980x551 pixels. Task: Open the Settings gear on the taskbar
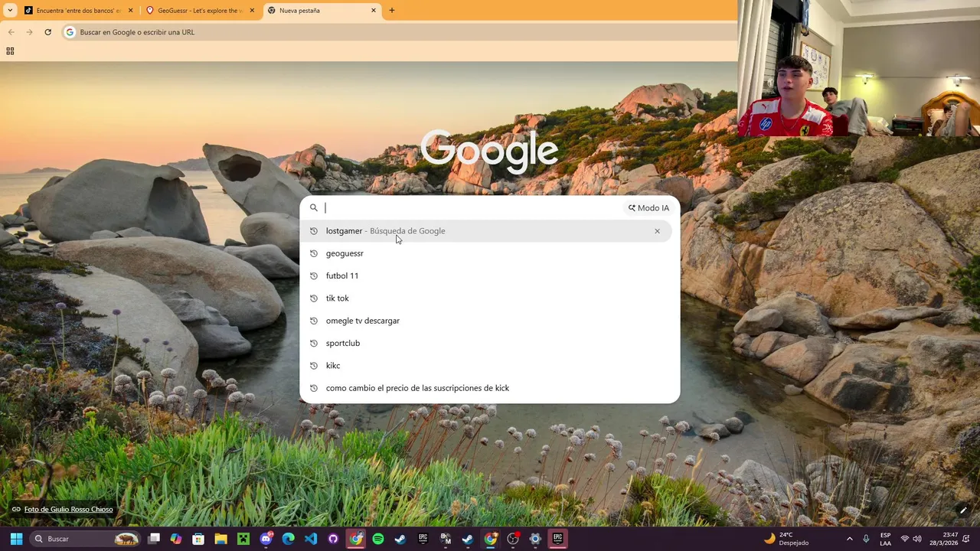coord(535,539)
